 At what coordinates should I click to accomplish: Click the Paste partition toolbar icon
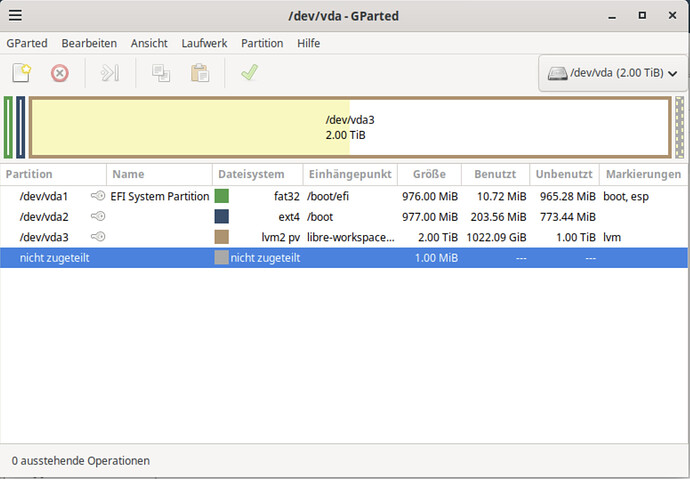[x=199, y=73]
